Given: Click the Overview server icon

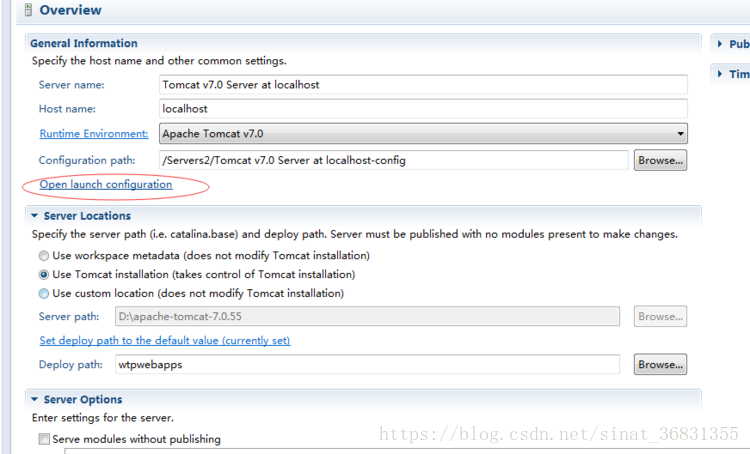Looking at the screenshot, I should (28, 10).
